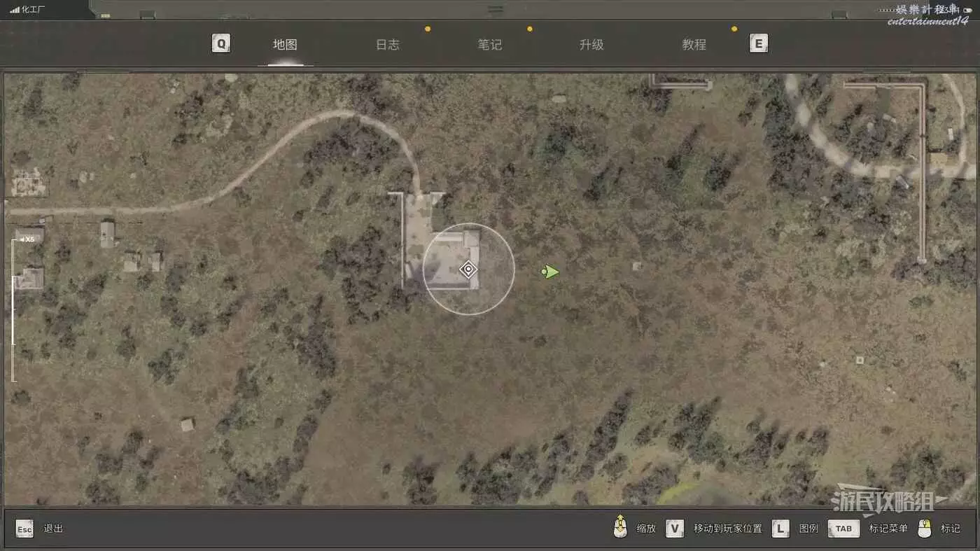This screenshot has width=980, height=551.
Task: Click the E next-tab key icon
Action: (x=758, y=44)
